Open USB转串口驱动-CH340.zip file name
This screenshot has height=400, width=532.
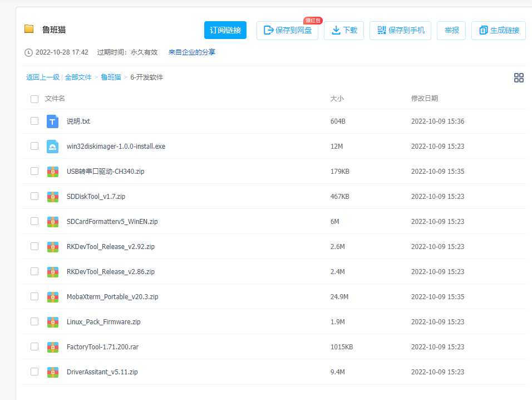pos(106,172)
